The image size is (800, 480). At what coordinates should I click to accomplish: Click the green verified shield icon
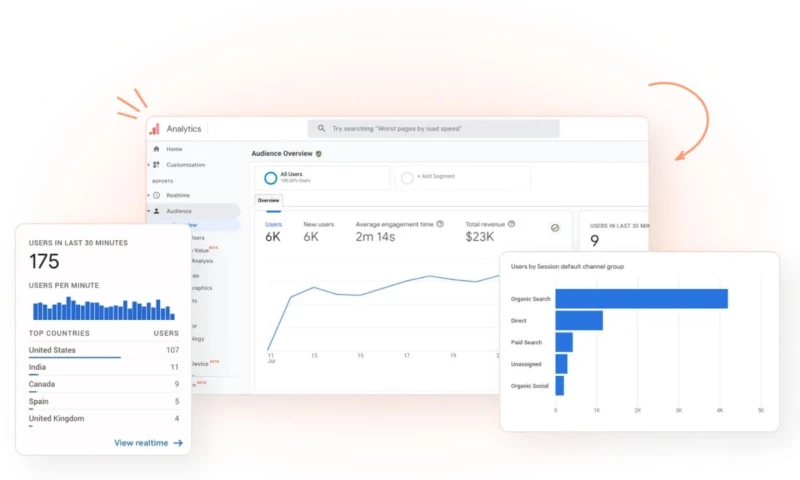pos(318,154)
